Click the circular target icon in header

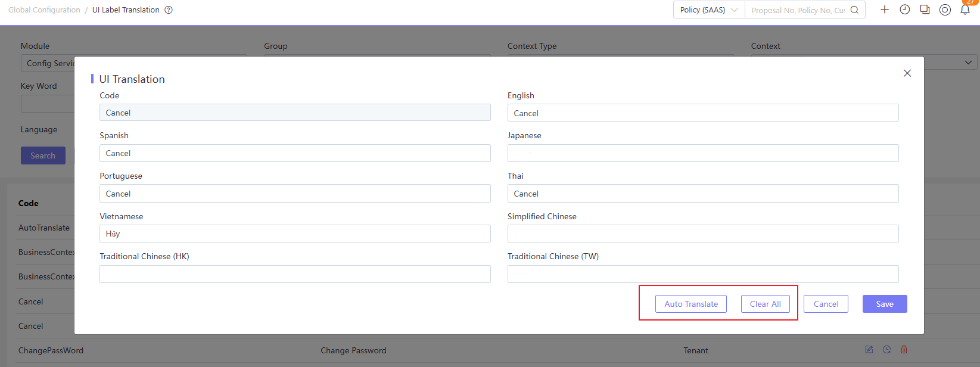pyautogui.click(x=945, y=10)
